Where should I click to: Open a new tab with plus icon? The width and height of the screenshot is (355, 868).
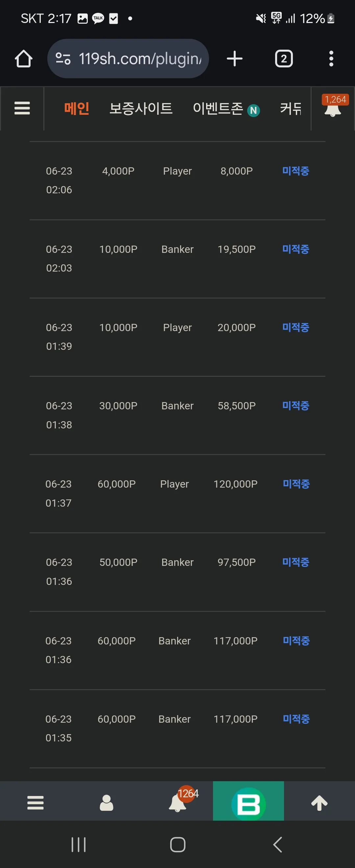click(234, 59)
